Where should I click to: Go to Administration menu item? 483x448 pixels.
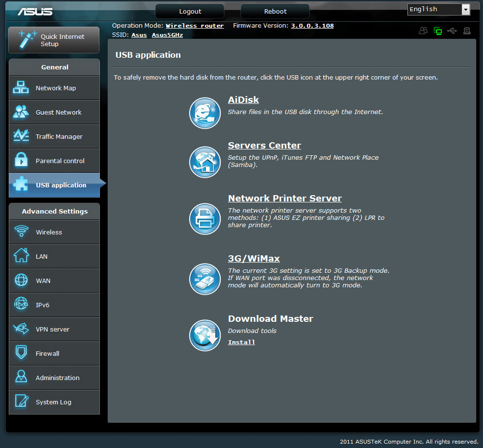(54, 378)
